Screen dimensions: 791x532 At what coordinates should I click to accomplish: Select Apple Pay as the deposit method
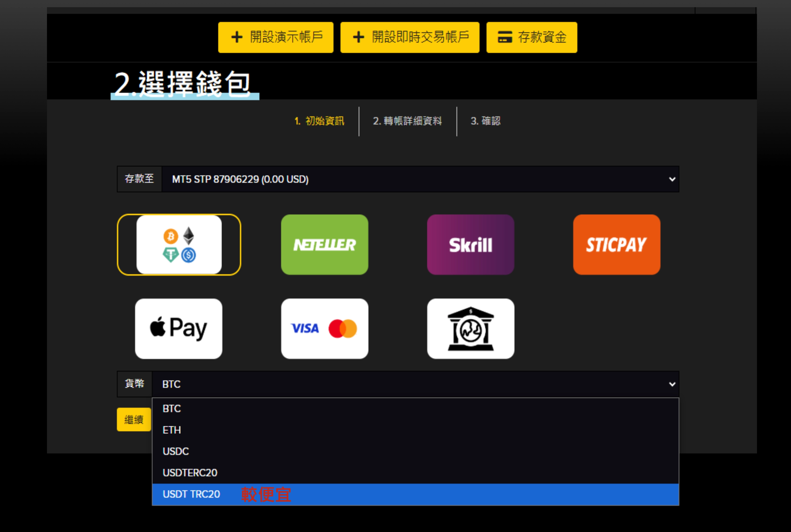point(179,329)
